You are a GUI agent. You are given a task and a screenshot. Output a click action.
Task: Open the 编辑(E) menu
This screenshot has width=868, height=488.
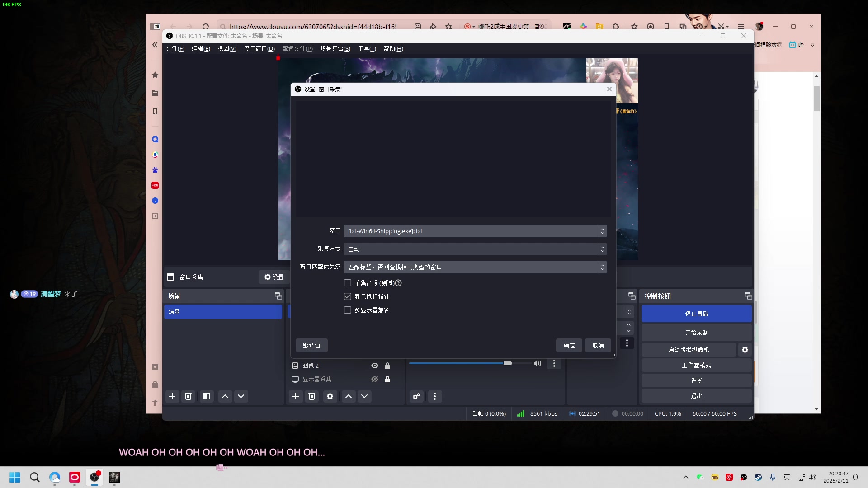coord(201,48)
